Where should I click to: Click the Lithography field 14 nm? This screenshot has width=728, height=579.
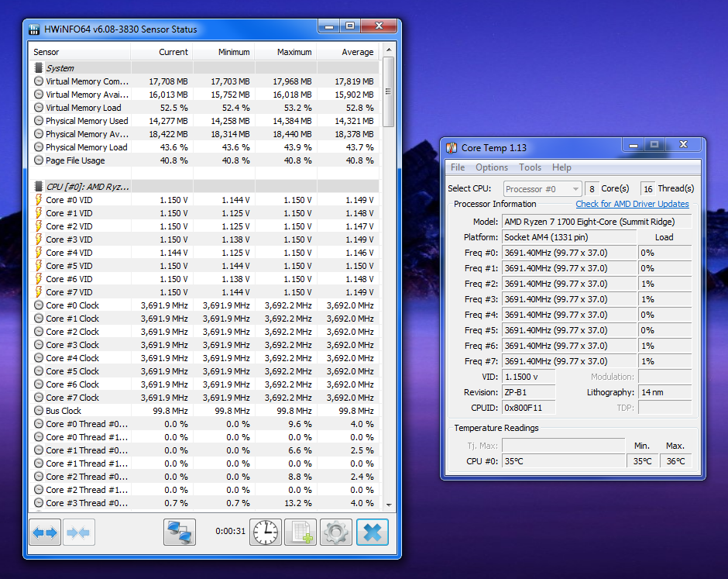point(664,392)
